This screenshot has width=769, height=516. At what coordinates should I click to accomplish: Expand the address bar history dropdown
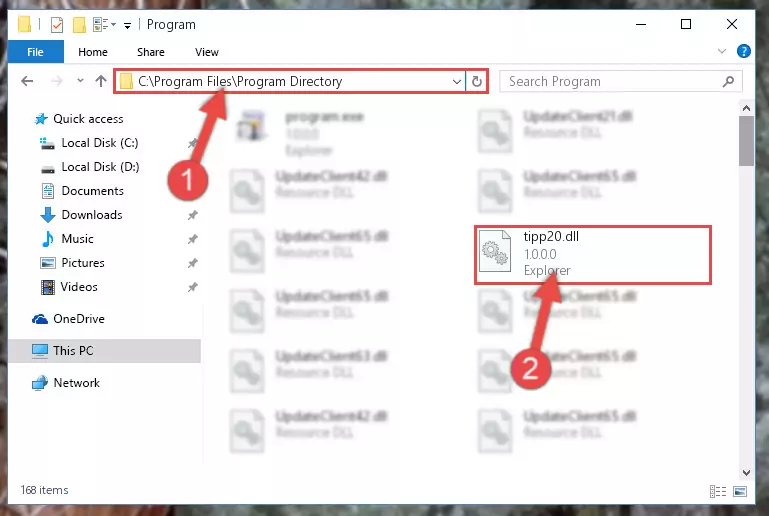coord(457,81)
